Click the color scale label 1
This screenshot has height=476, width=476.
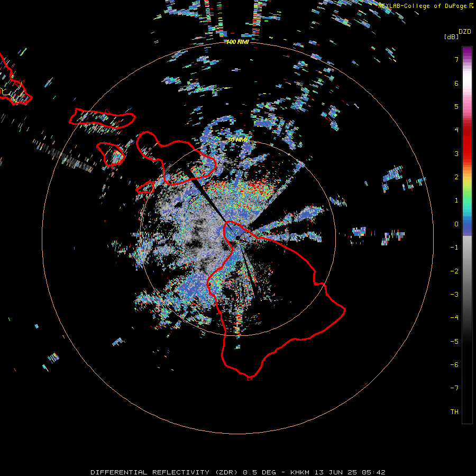(456, 200)
